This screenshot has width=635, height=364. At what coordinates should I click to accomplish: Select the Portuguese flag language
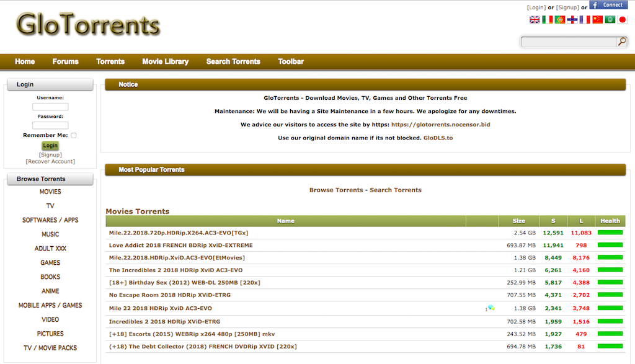coord(560,19)
